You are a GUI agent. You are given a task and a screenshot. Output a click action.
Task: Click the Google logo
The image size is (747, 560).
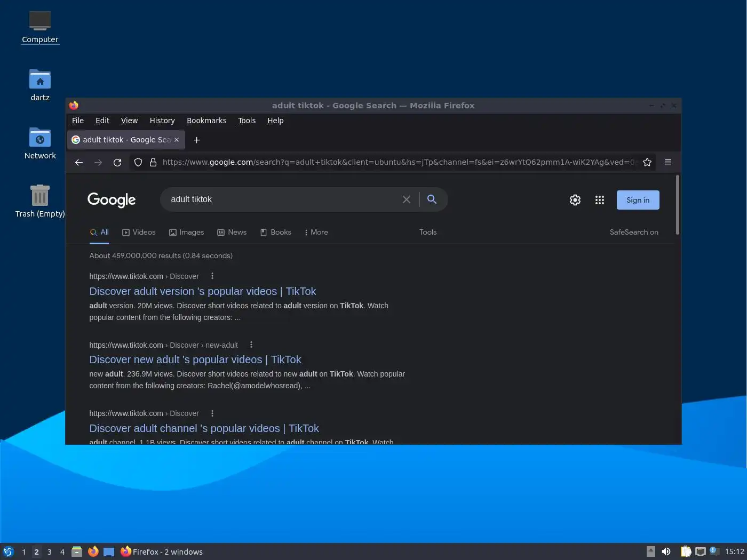coord(112,200)
